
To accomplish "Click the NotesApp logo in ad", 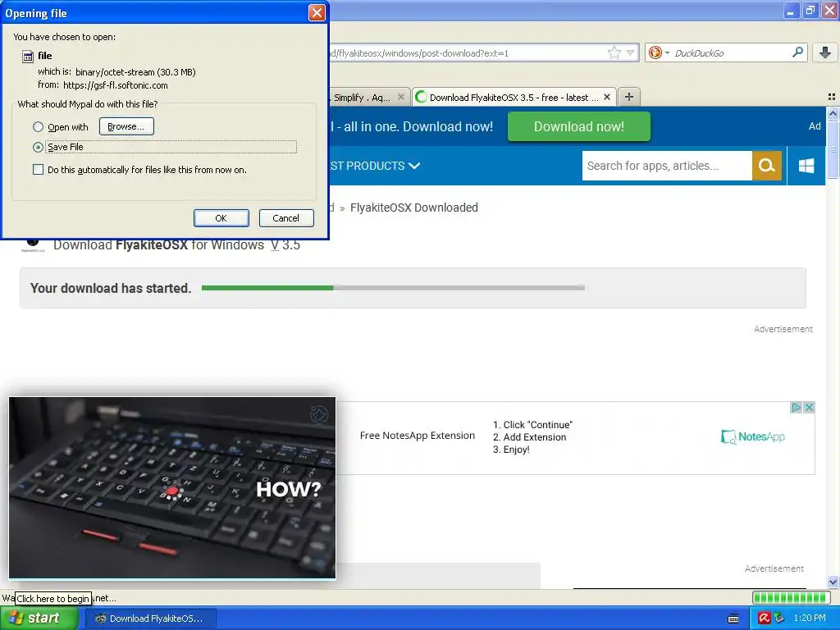I will [753, 436].
